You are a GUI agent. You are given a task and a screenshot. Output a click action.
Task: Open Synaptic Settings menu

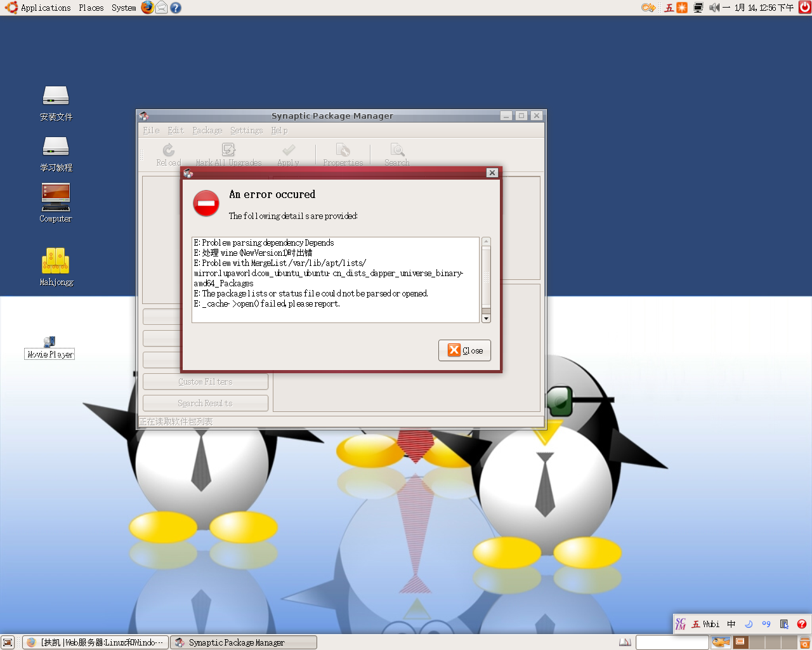pos(247,130)
